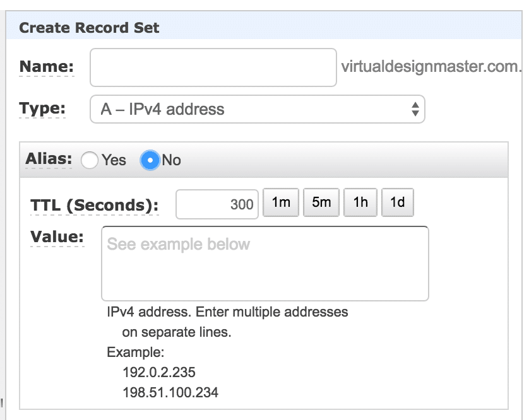Click the Name input field

[x=213, y=67]
